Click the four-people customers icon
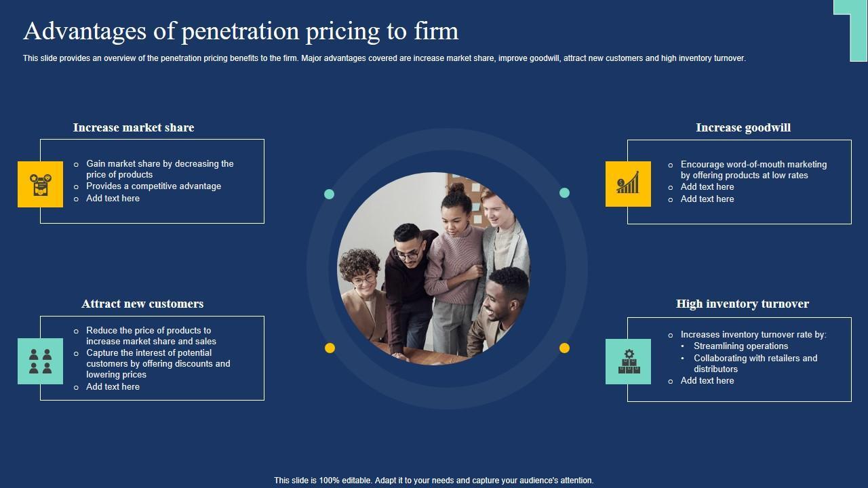 point(40,361)
